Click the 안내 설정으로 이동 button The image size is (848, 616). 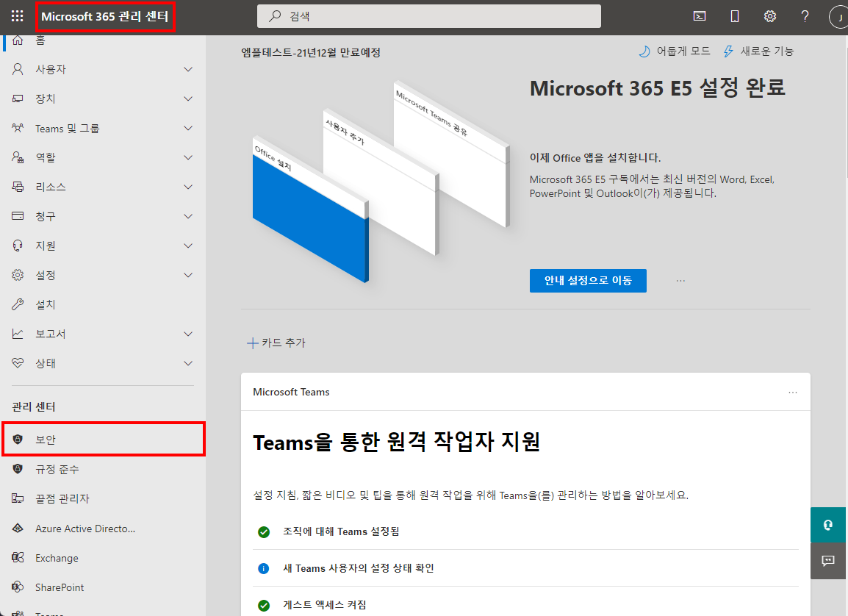pyautogui.click(x=588, y=280)
